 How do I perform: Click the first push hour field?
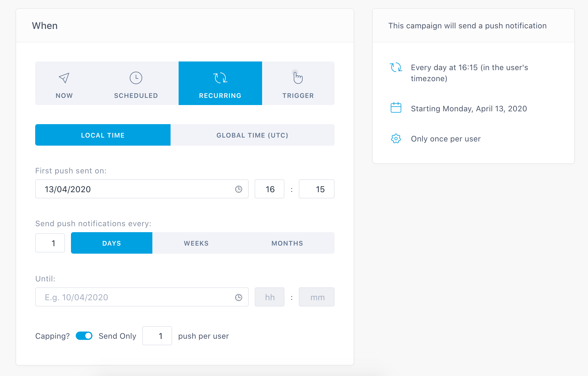[x=270, y=189]
